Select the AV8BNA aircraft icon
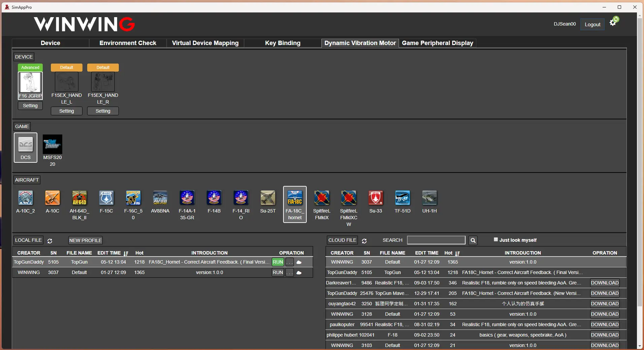The image size is (644, 350). (160, 198)
